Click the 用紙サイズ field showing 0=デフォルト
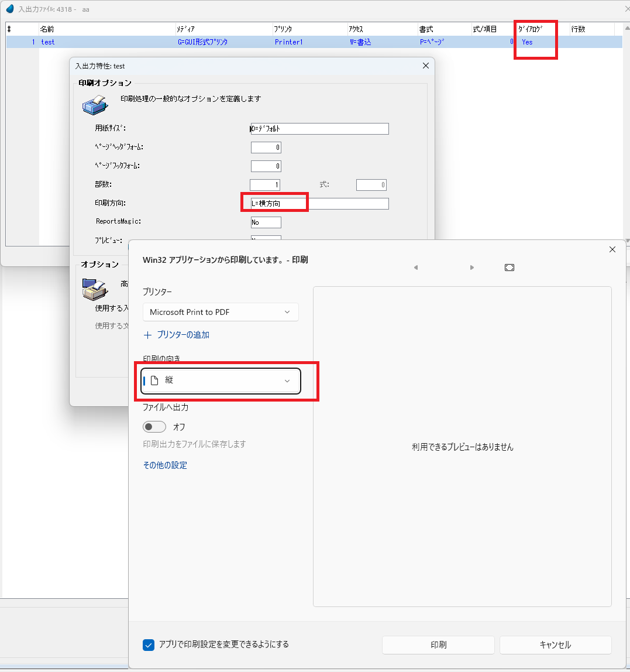This screenshot has height=672, width=630. point(319,129)
